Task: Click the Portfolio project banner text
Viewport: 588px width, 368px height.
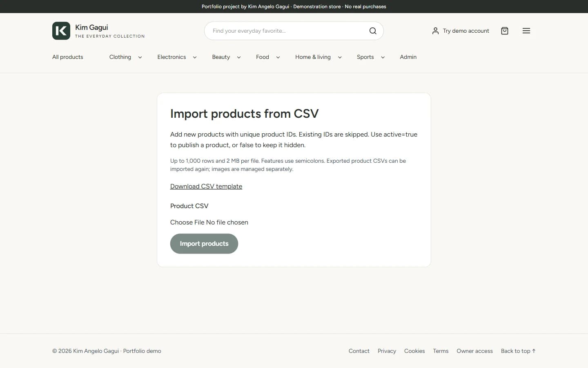Action: point(294,7)
